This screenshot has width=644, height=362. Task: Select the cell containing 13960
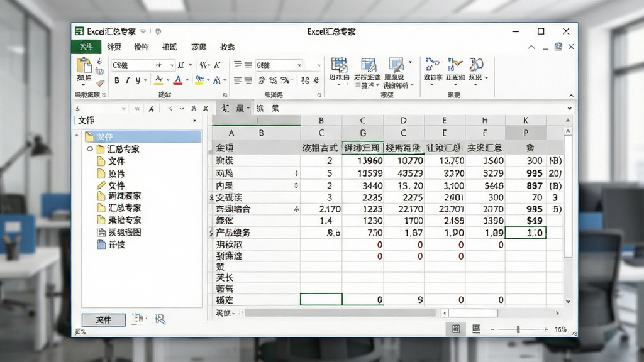click(x=363, y=160)
